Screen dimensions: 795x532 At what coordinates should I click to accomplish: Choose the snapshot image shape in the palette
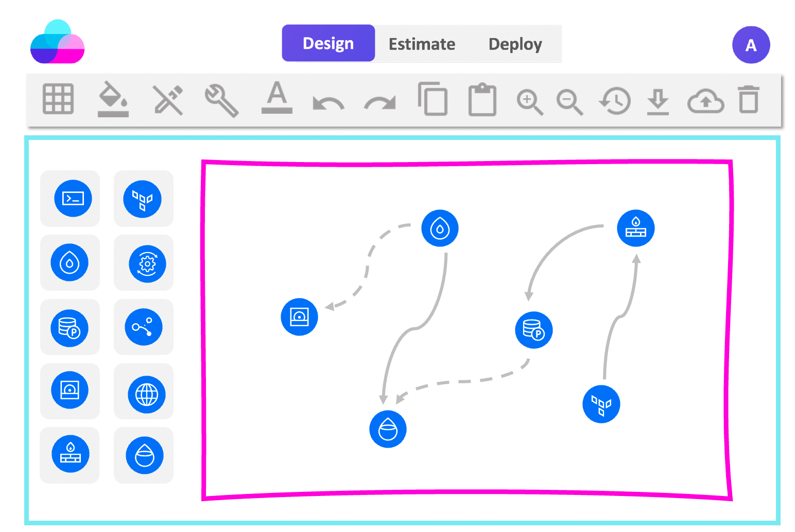pyautogui.click(x=70, y=391)
